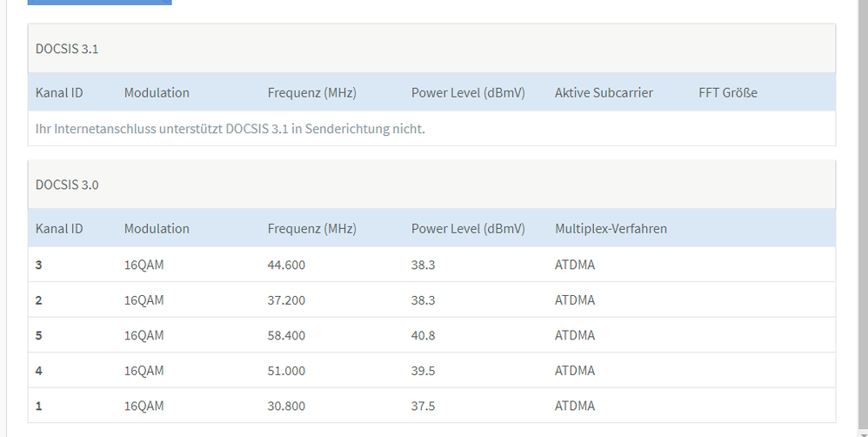Click Power Level header in DOCSIS 3.1 table
Screen dimensions: 868x437
point(468,92)
